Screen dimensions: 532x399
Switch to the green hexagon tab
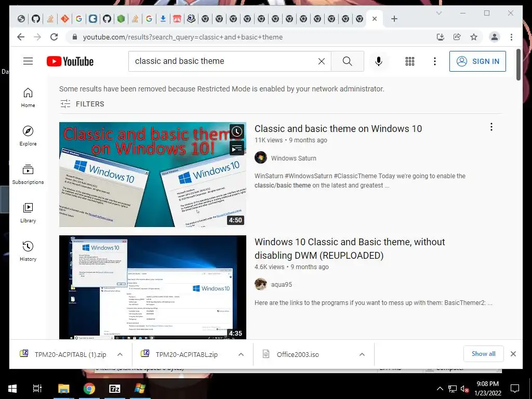(121, 19)
